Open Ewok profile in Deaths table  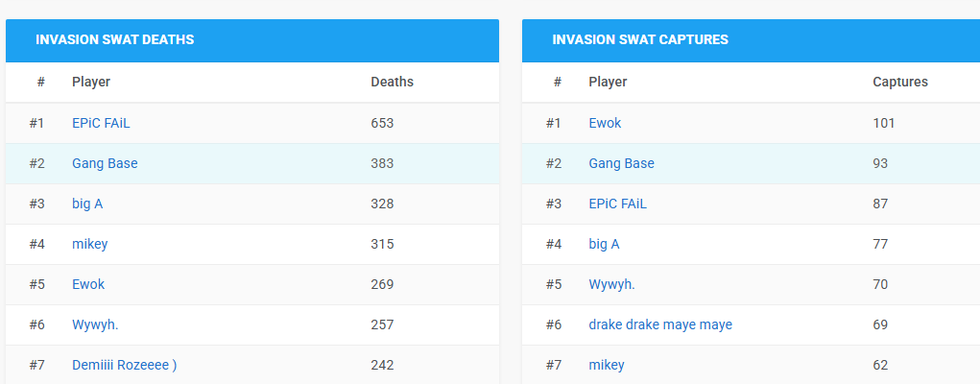pyautogui.click(x=88, y=284)
